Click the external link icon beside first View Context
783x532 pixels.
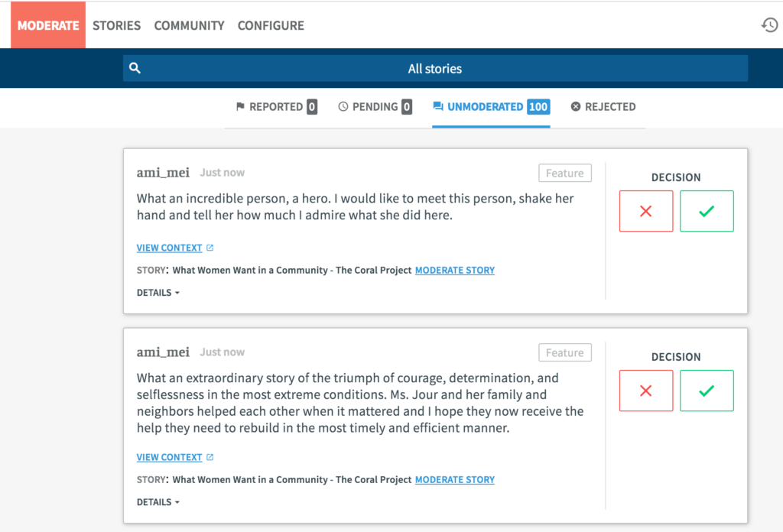(210, 248)
